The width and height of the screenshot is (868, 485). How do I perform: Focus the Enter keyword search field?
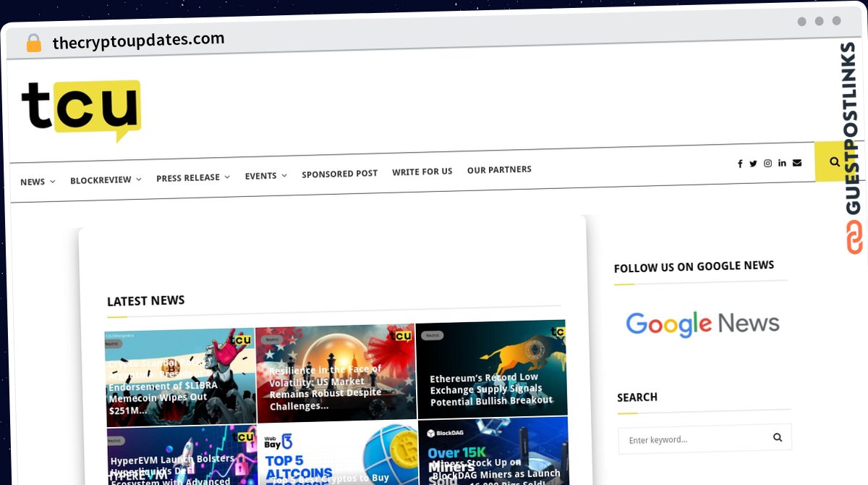pos(705,439)
